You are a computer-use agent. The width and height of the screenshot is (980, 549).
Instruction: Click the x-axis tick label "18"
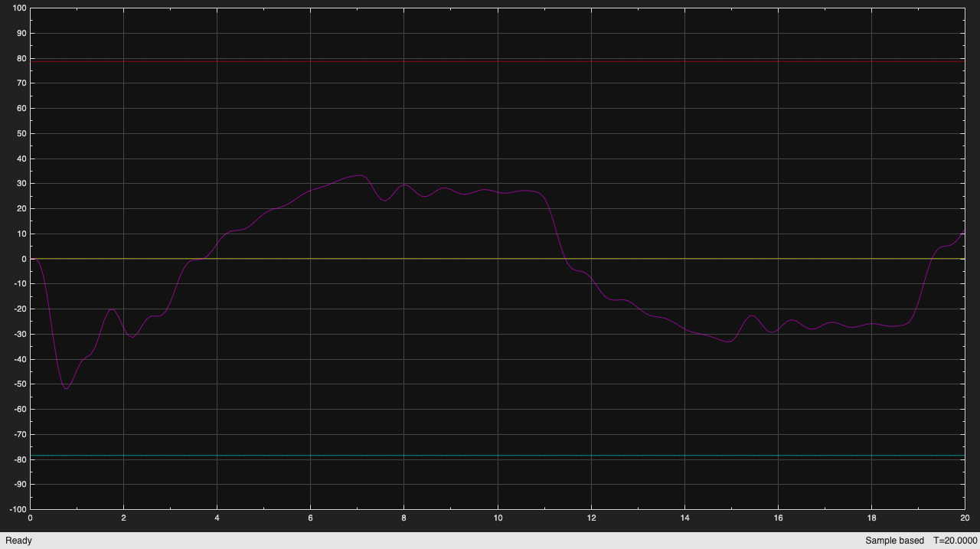(x=871, y=518)
